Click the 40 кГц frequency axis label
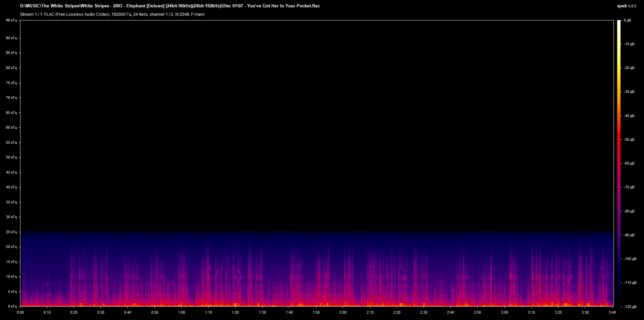This screenshot has height=320, width=644. click(x=11, y=187)
